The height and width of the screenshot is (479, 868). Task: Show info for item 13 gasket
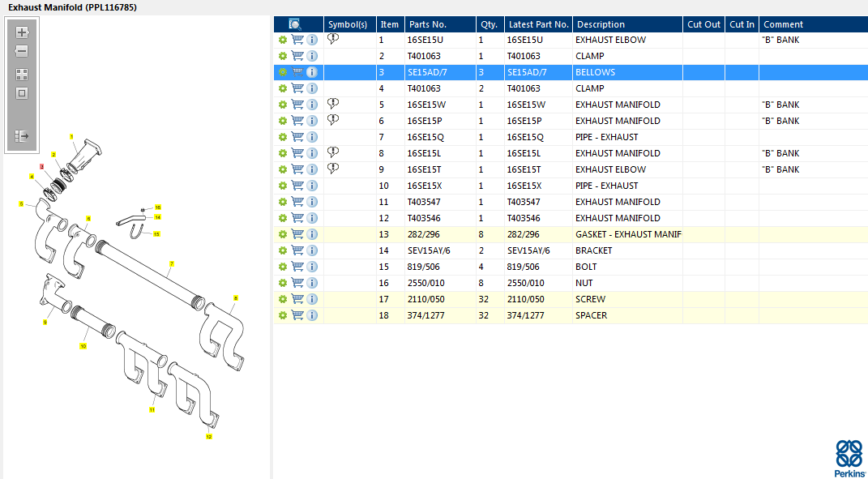312,234
